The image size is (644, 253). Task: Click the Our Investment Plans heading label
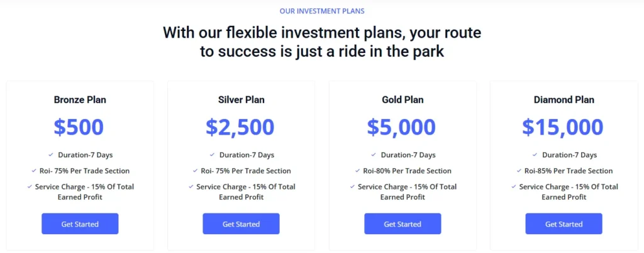tap(322, 11)
